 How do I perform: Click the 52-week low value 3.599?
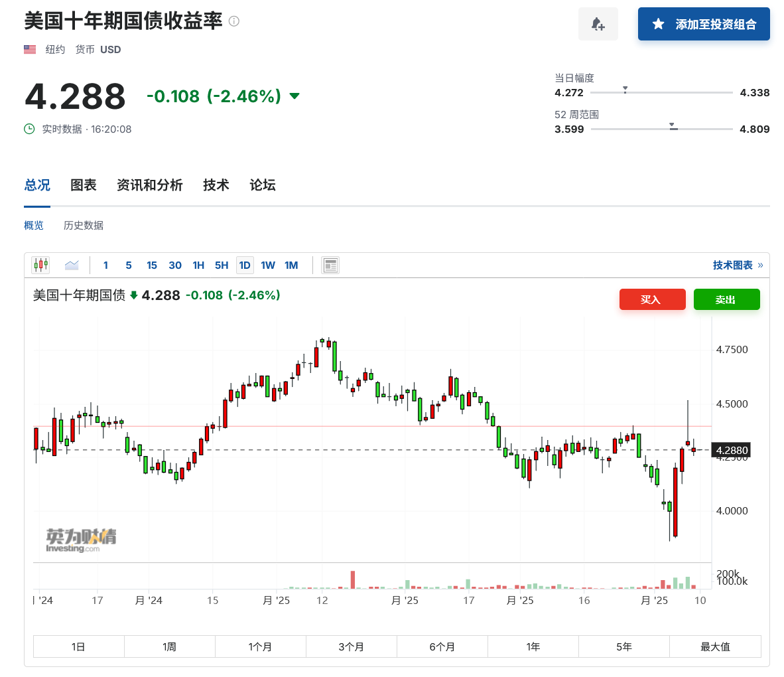coord(569,129)
